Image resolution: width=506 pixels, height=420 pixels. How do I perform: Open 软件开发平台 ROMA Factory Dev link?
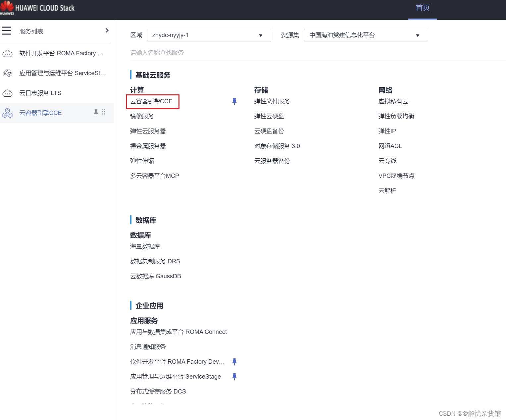pyautogui.click(x=177, y=362)
